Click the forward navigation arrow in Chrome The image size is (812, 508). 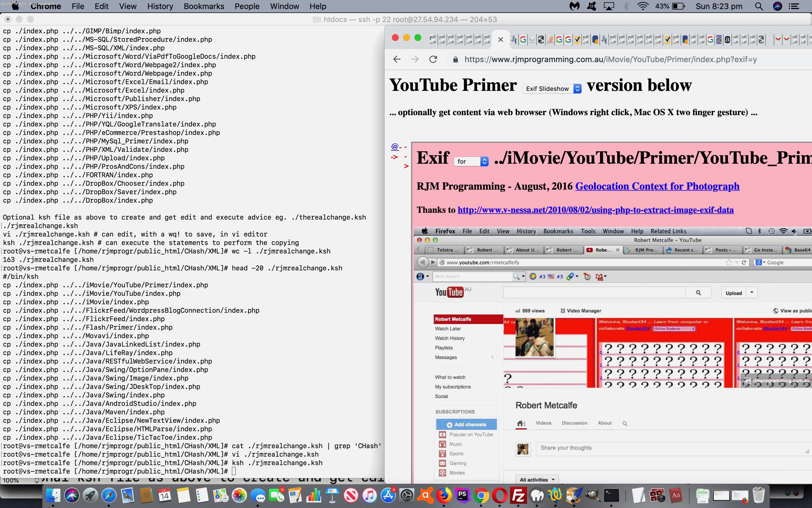[x=415, y=60]
